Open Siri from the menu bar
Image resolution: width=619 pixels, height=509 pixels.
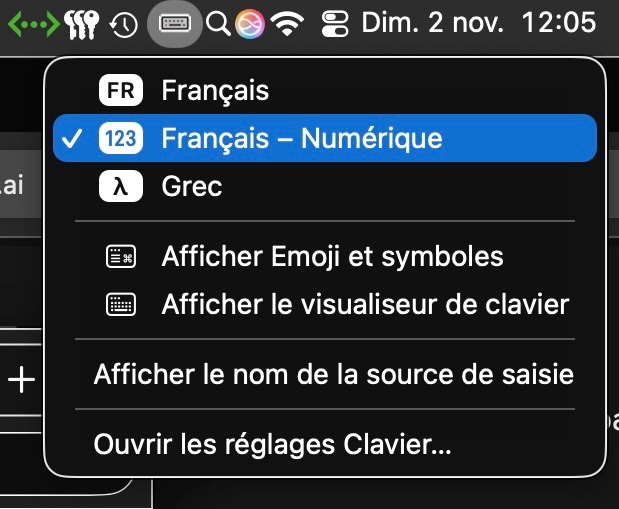tap(250, 24)
